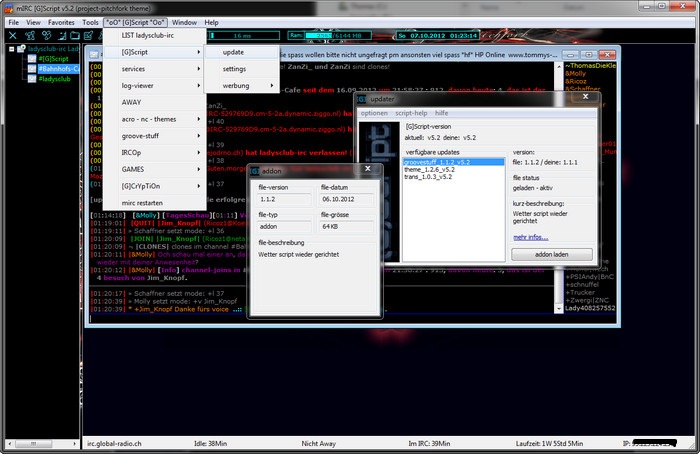Select nick &Molly in the nicklist
This screenshot has height=454, width=700.
point(575,74)
